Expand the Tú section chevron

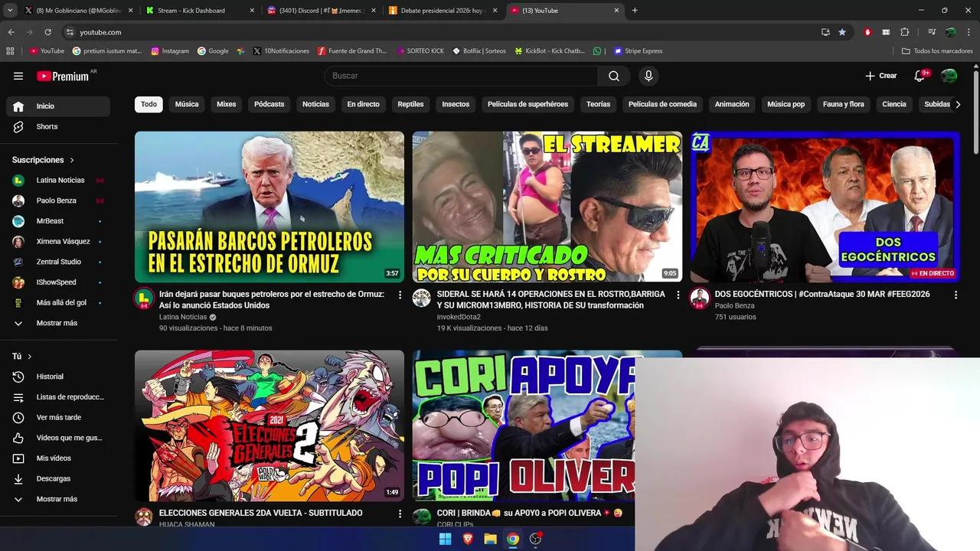pos(30,357)
